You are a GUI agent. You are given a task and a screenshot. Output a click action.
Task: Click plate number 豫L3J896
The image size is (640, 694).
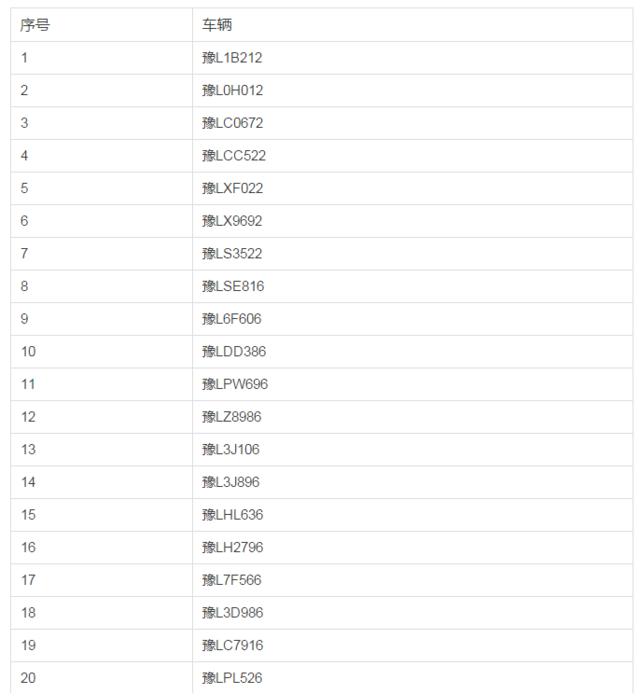[x=230, y=482]
